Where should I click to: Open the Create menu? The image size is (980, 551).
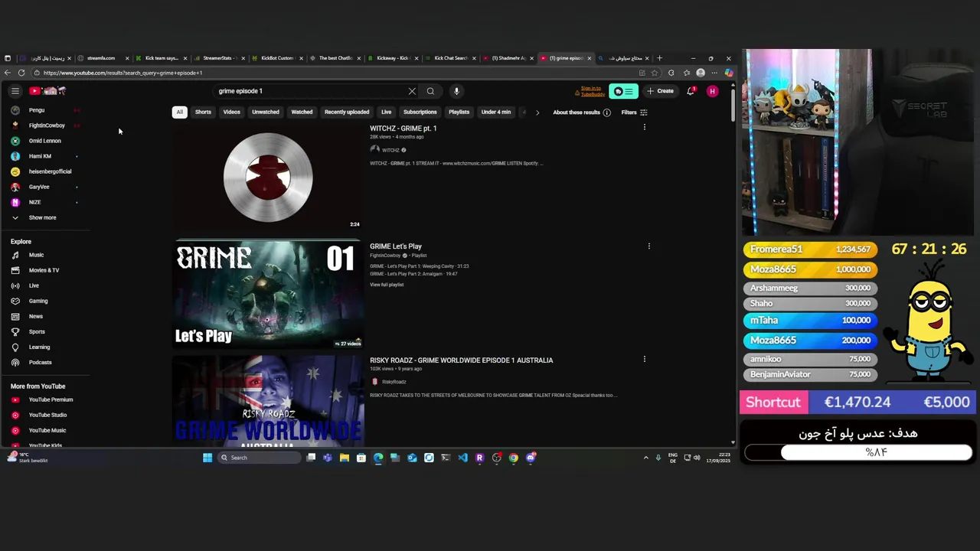pyautogui.click(x=661, y=91)
